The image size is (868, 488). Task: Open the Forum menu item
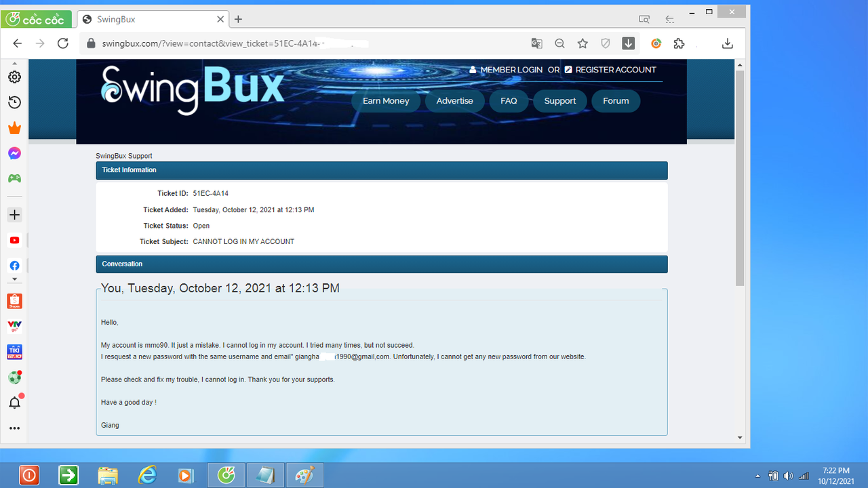(x=616, y=101)
